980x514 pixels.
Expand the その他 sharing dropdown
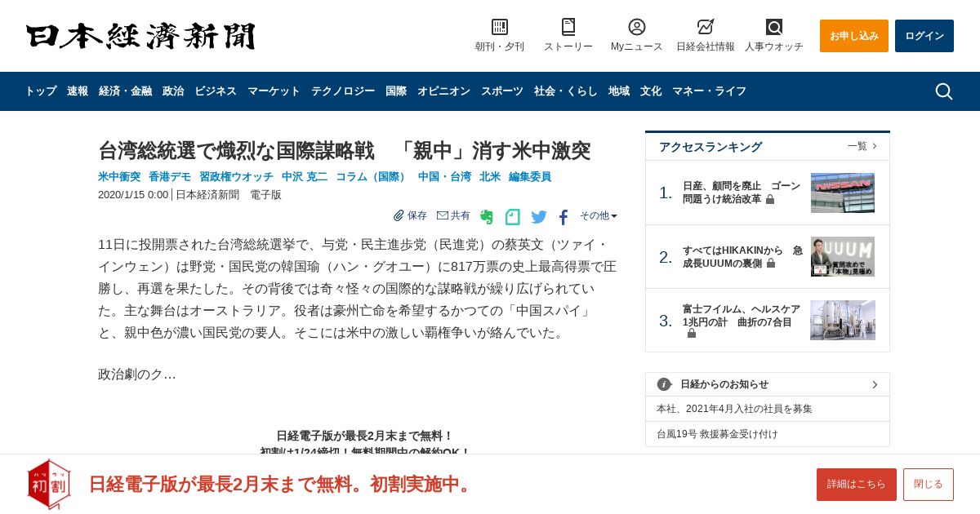(599, 215)
